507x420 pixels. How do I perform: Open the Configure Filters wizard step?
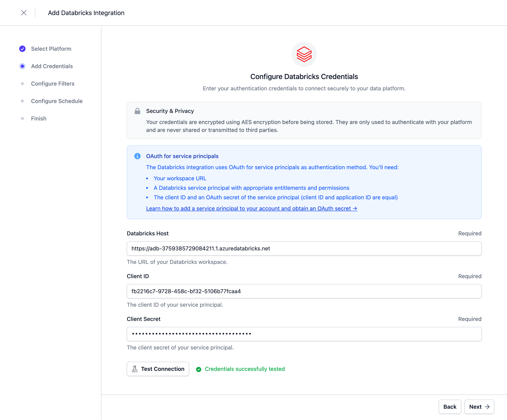click(x=53, y=84)
